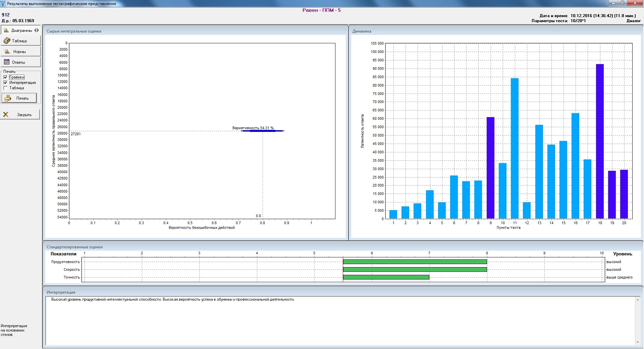Viewport: 644px width, 349px height.
Task: Click the Диаграммы bar chart icon
Action: (x=6, y=30)
